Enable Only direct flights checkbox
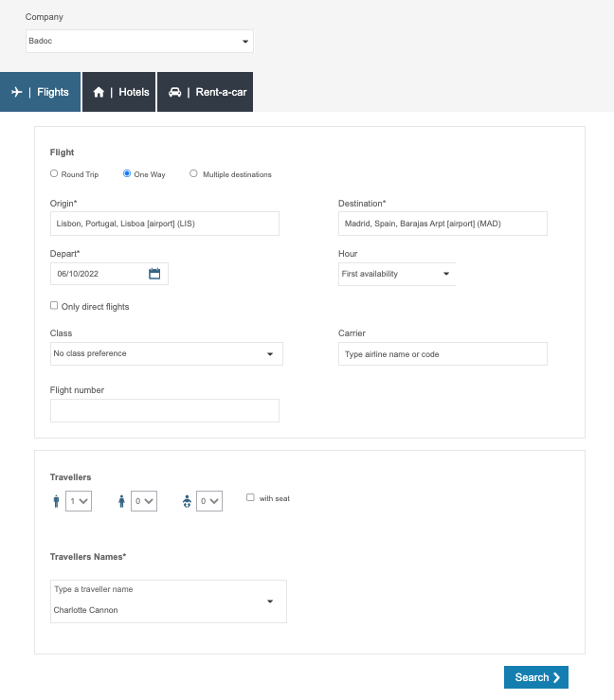614x700 pixels. click(x=54, y=306)
